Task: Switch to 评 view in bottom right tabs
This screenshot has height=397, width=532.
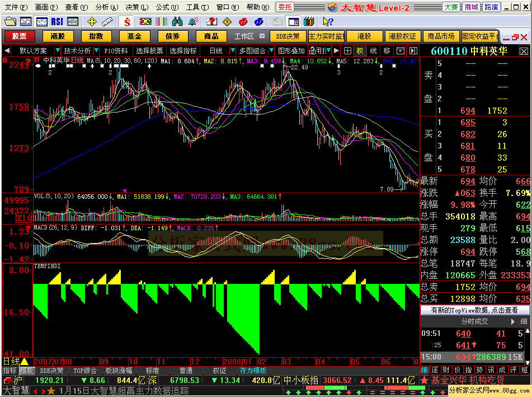Action: [x=513, y=370]
